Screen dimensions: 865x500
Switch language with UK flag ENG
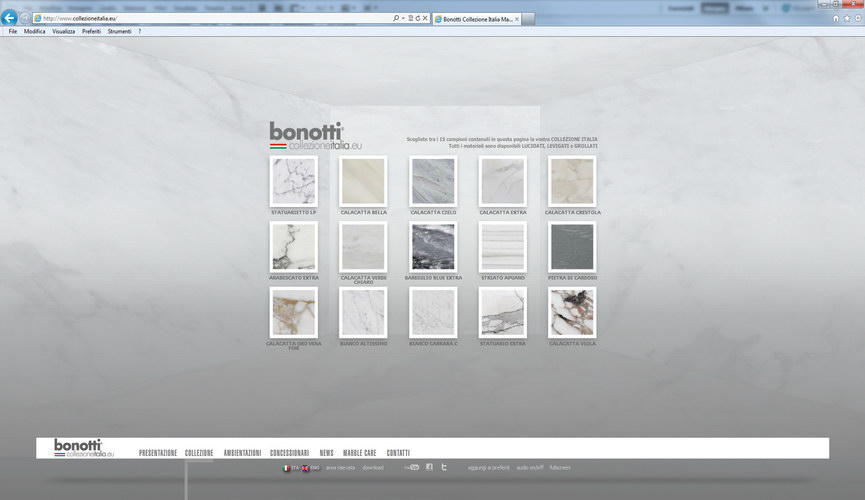(x=310, y=468)
